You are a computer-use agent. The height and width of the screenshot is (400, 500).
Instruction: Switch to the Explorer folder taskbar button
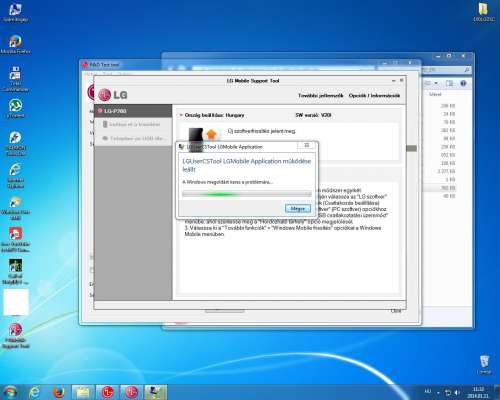coord(83,392)
